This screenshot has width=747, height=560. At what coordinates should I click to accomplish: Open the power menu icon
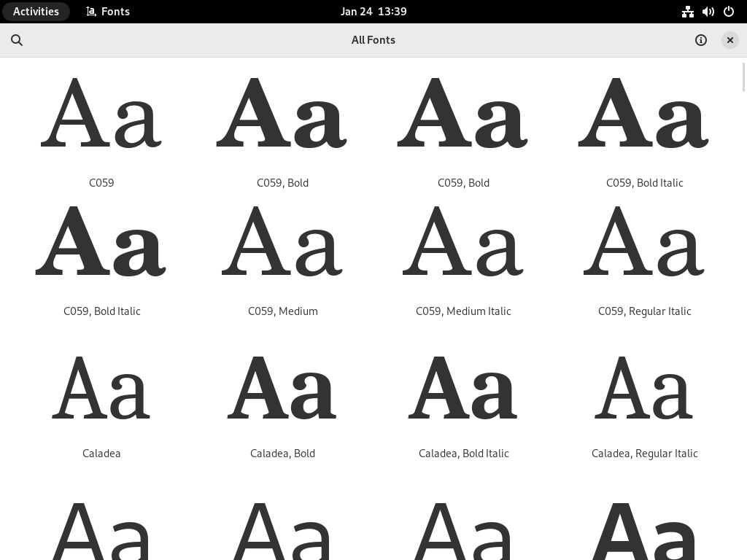(x=729, y=12)
